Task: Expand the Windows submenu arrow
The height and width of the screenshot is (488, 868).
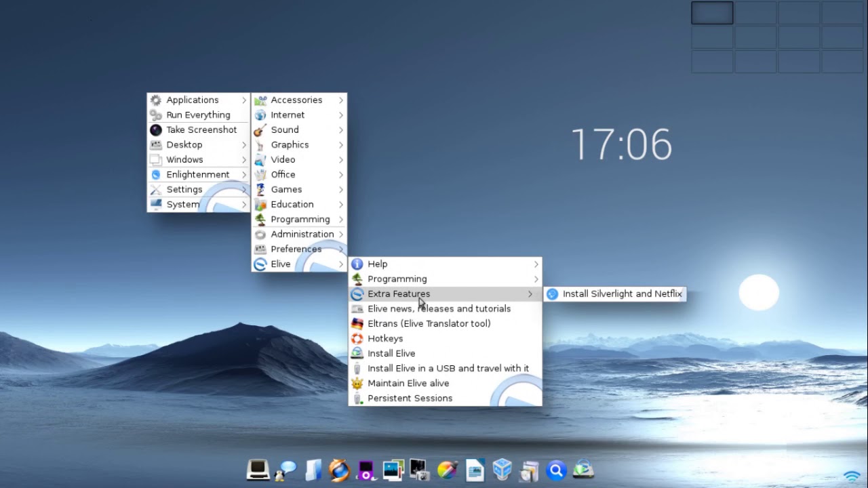Action: point(244,159)
